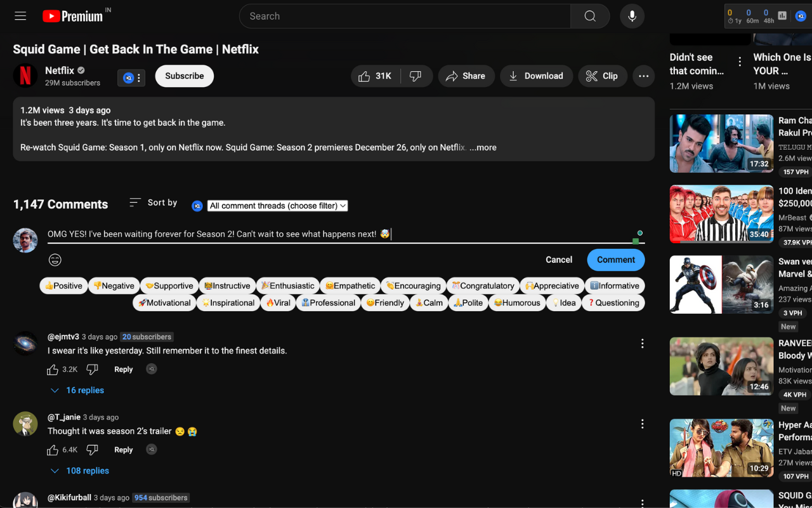
Task: Open more actions ellipsis beside Clip
Action: pyautogui.click(x=643, y=76)
